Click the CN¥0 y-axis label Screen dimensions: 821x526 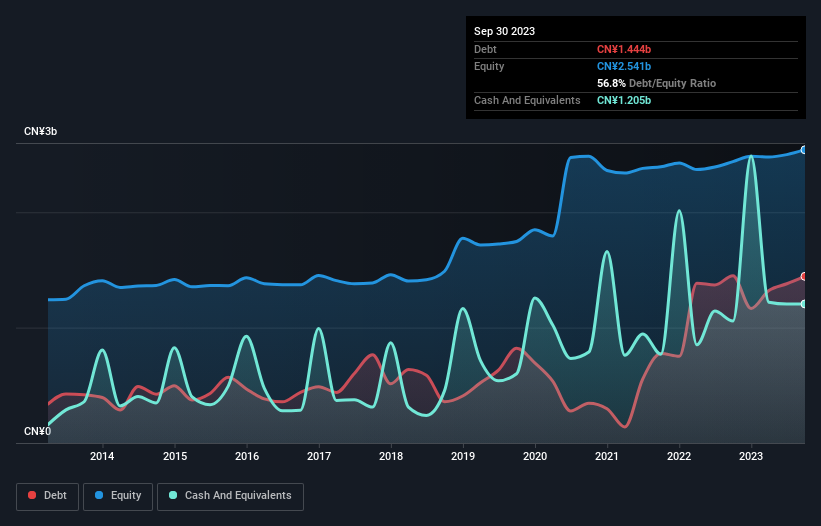point(38,431)
